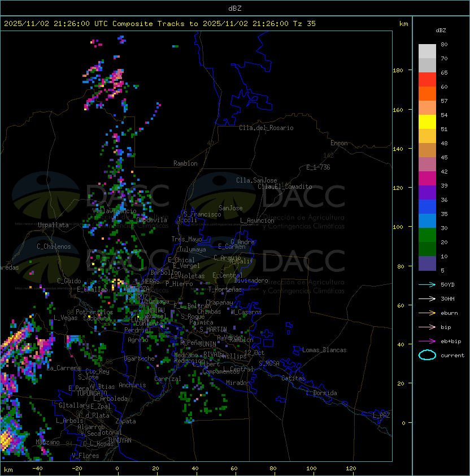The image size is (470, 476).
Task: Click the magenta eb+bip arrow in legend
Action: click(x=427, y=341)
